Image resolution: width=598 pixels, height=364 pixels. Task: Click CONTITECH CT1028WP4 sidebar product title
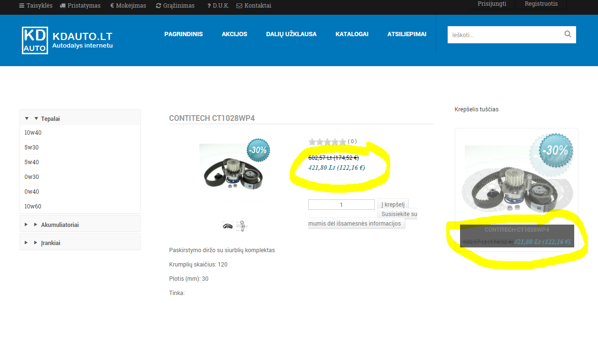(x=517, y=230)
